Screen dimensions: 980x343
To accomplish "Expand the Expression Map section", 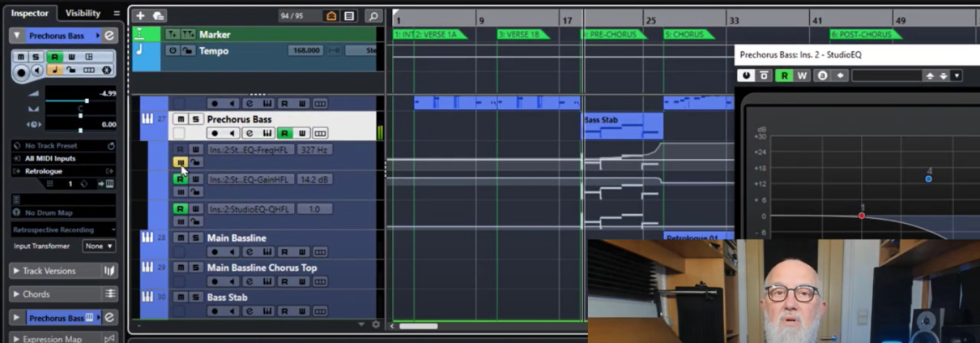I will pos(15,339).
